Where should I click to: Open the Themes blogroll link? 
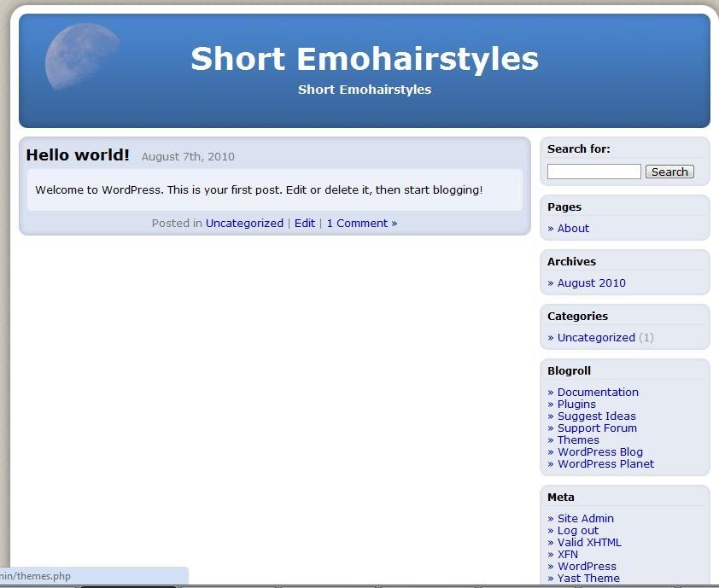tap(578, 440)
